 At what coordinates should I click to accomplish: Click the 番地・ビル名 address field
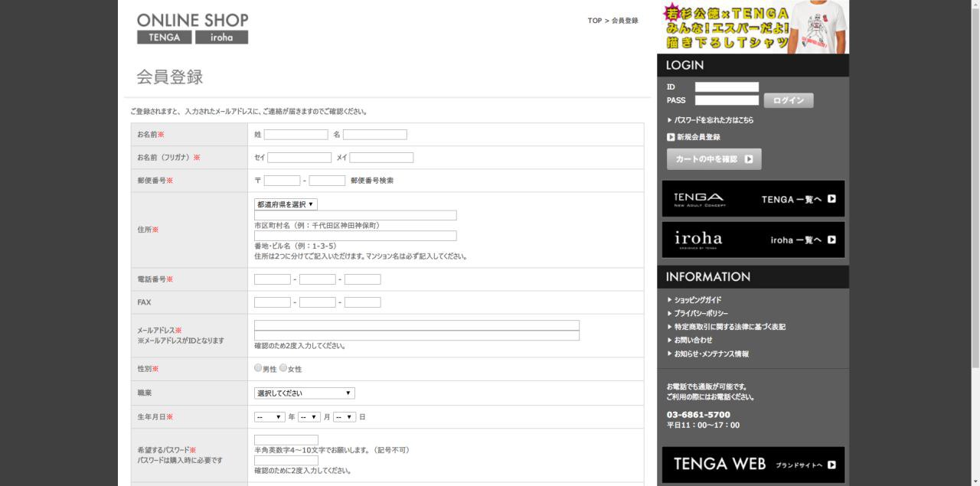[355, 236]
